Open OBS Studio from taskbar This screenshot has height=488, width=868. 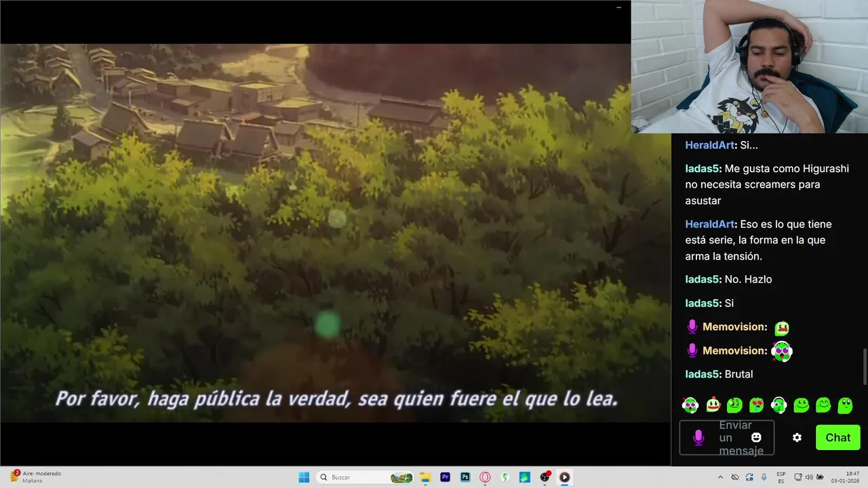545,477
